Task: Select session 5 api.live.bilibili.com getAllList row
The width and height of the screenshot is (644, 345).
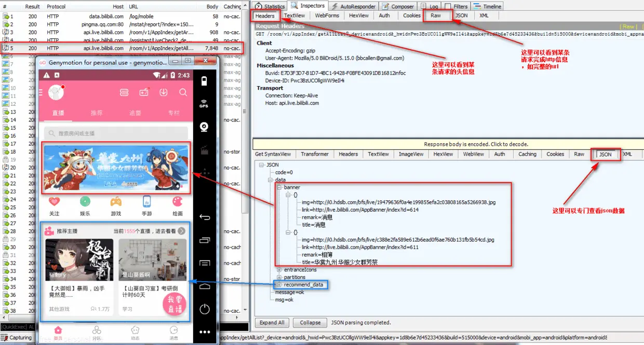Action: pos(122,48)
